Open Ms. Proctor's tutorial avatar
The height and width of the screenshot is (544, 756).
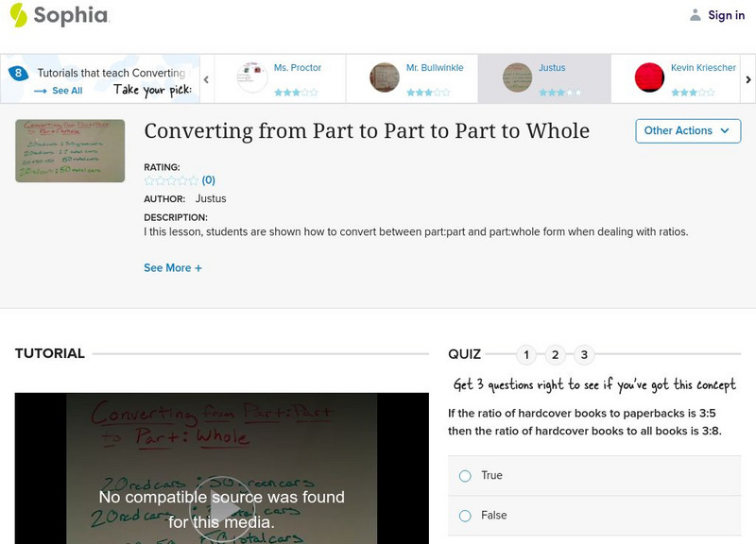(x=252, y=77)
